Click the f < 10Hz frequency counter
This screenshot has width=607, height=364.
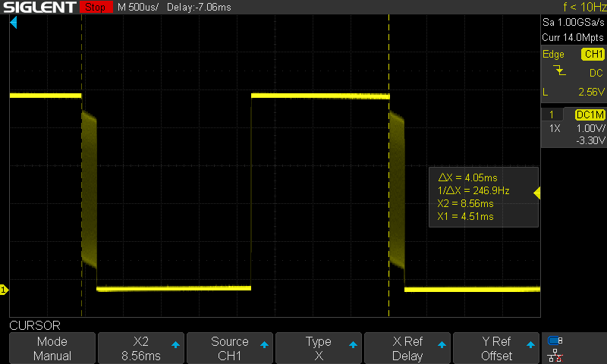click(584, 7)
